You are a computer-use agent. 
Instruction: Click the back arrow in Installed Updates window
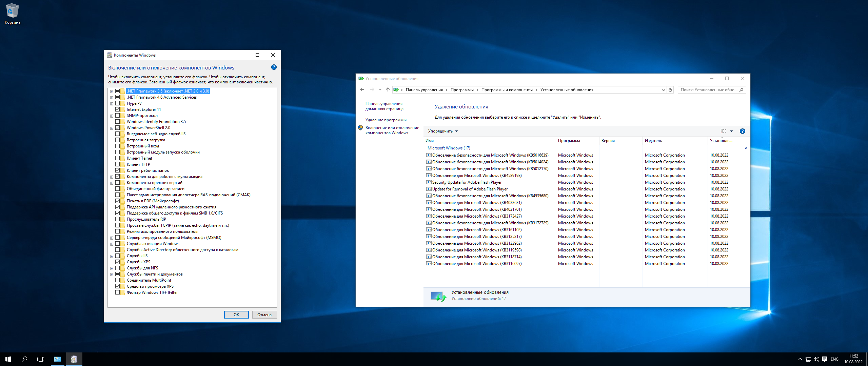[x=362, y=90]
